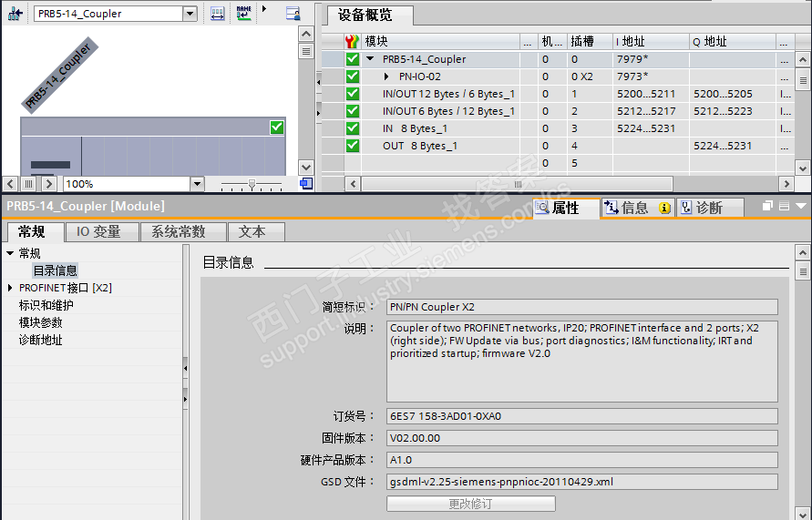This screenshot has width=812, height=520.
Task: Click the assign device NAME toolbar icon
Action: click(243, 13)
